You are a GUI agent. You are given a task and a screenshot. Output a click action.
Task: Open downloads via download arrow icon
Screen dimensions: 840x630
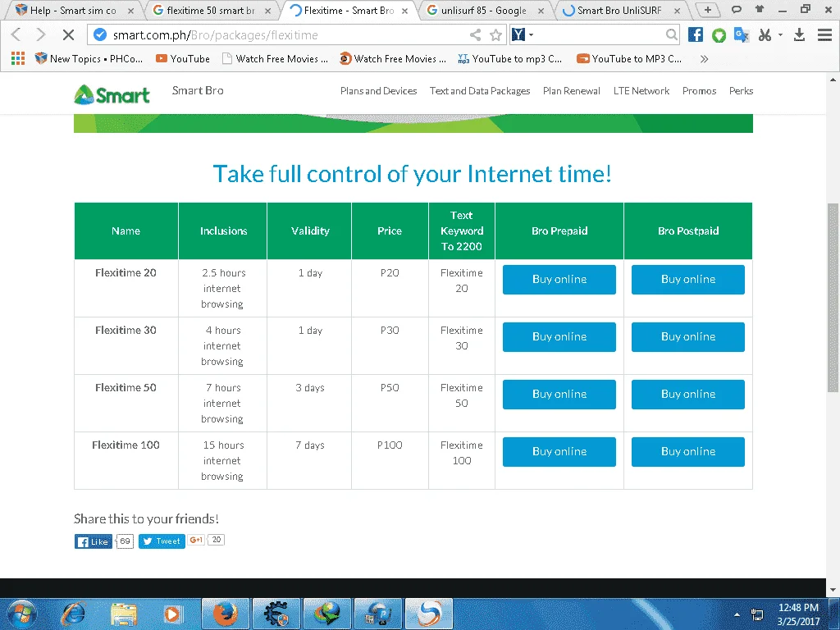pos(799,34)
